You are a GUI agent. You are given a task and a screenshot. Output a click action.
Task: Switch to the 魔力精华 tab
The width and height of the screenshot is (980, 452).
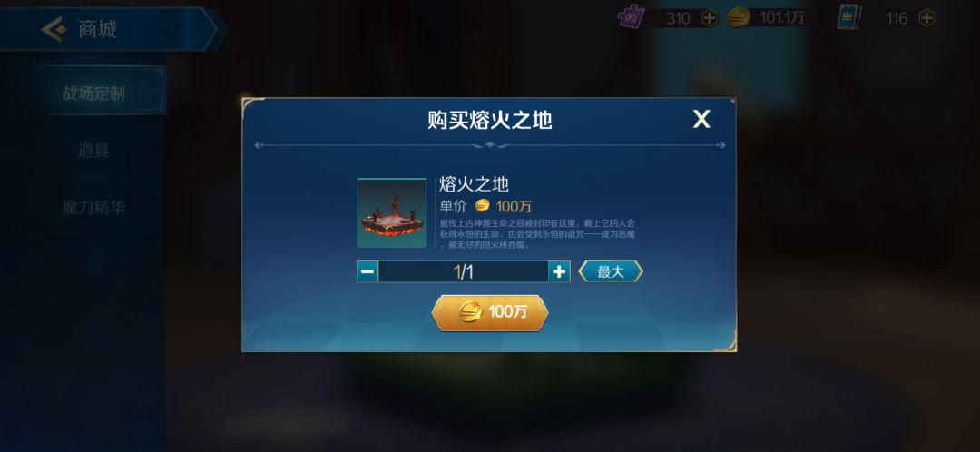tap(93, 207)
